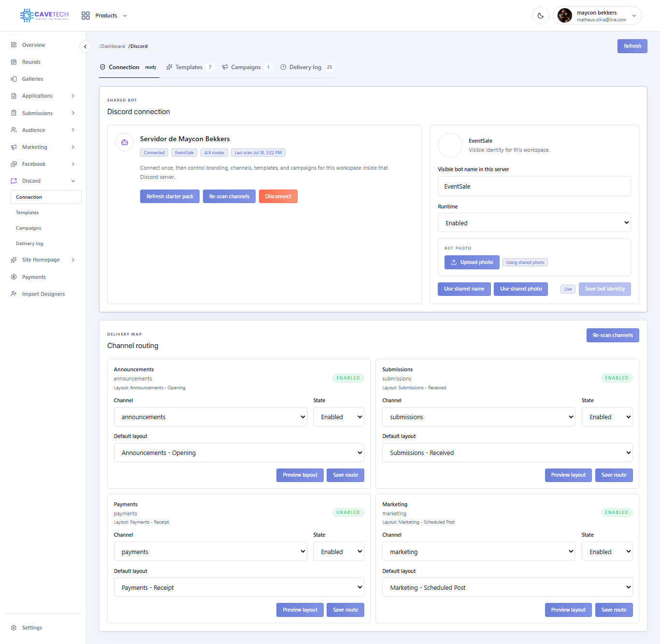The image size is (660, 644).
Task: Open Marketing State dropdown
Action: pyautogui.click(x=607, y=552)
